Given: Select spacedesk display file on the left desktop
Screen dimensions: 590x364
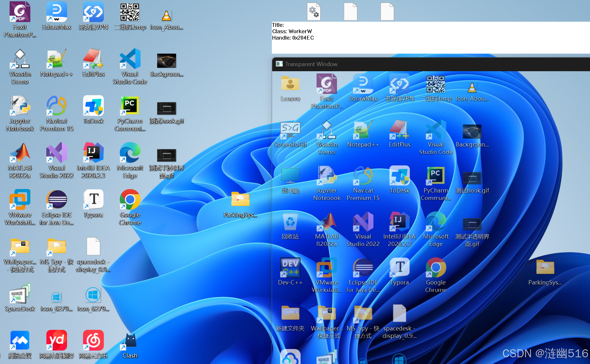Looking at the screenshot, I should [93, 255].
